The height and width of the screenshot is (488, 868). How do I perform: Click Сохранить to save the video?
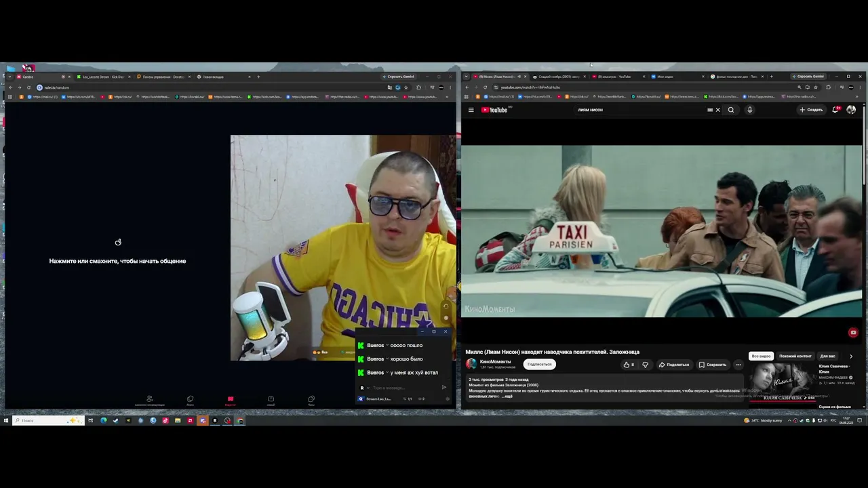click(x=713, y=365)
